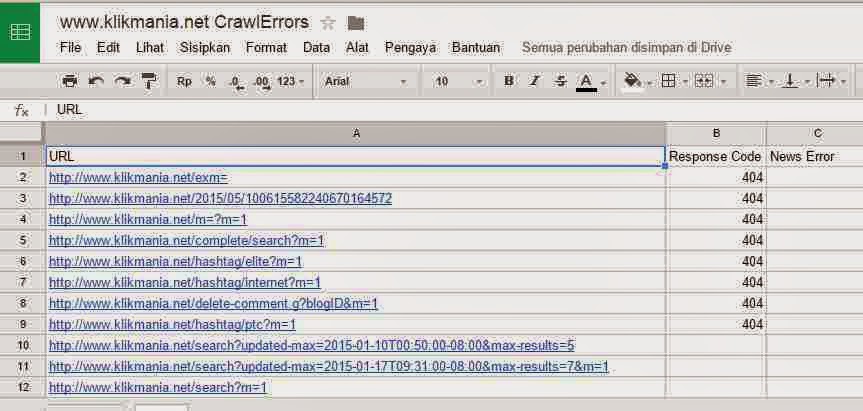
Task: Toggle bold formatting
Action: click(509, 81)
